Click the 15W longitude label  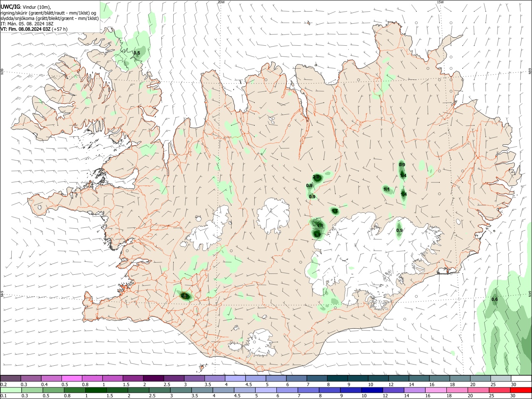[440, 2]
